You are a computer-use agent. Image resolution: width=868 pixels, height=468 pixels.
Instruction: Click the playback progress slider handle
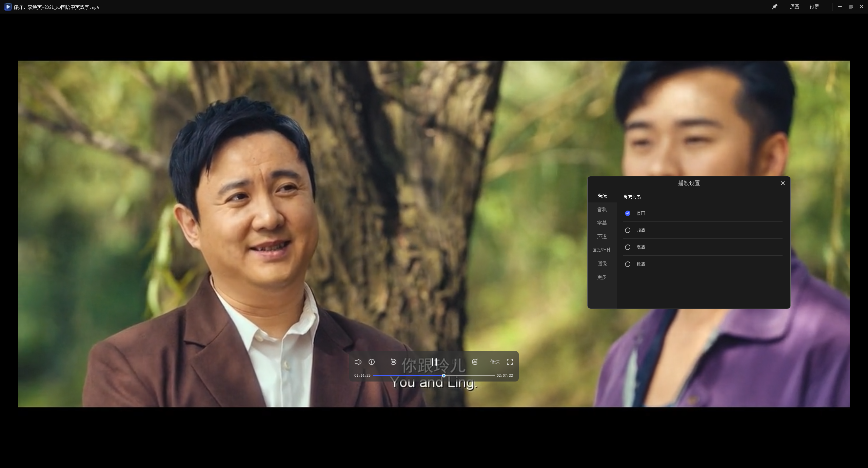click(x=443, y=375)
